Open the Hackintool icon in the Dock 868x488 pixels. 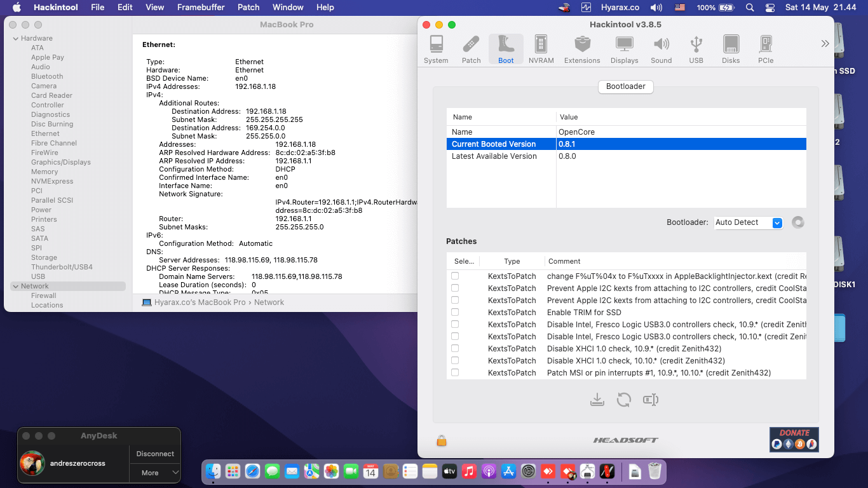point(607,471)
